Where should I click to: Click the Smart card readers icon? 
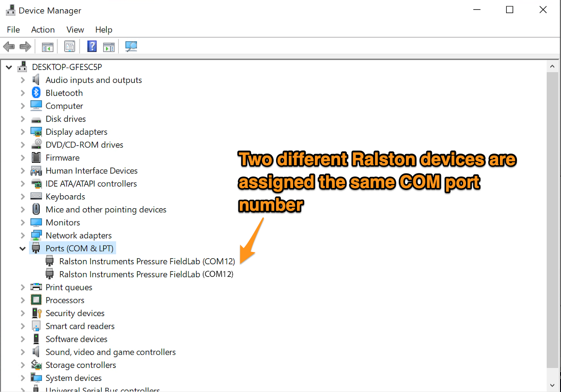click(36, 326)
